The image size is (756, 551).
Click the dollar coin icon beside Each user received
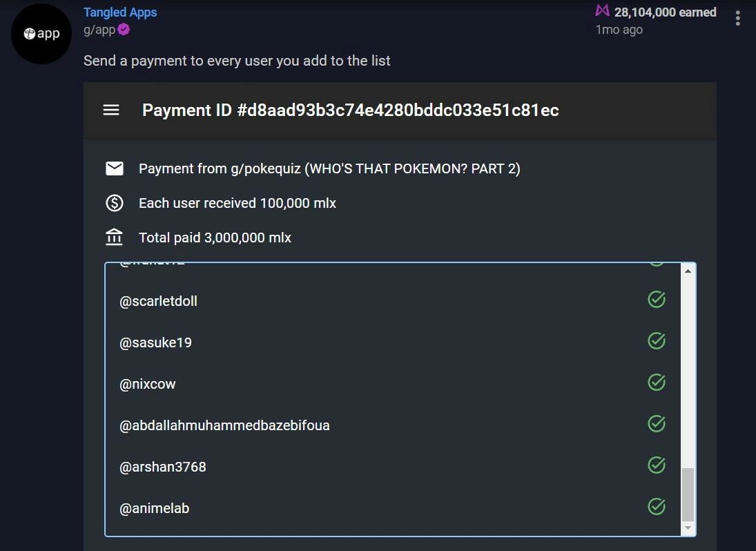click(115, 203)
